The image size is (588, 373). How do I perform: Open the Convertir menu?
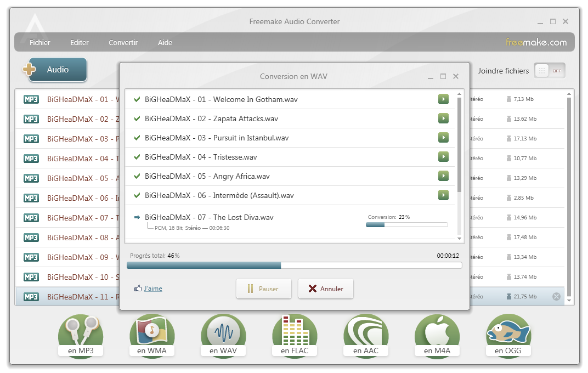[x=123, y=42]
